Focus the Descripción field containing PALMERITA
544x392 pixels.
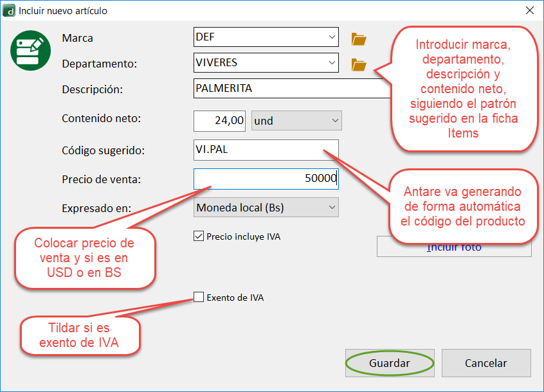click(x=289, y=88)
